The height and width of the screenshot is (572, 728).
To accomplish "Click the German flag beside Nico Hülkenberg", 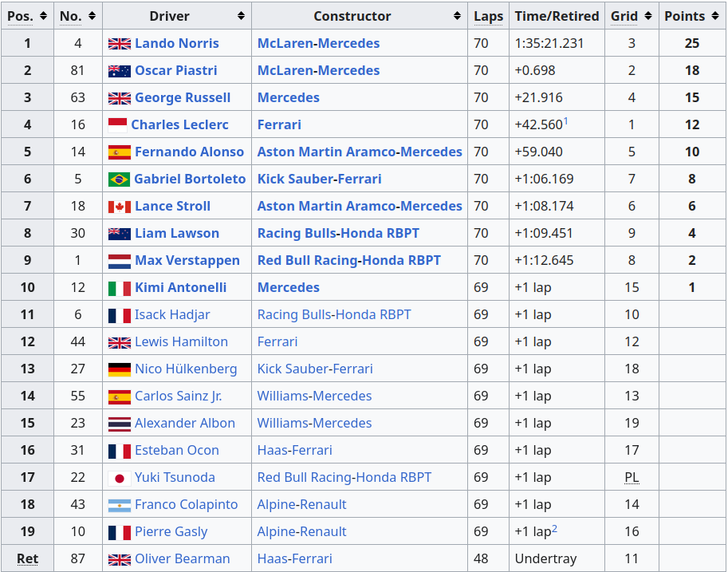I will click(120, 369).
